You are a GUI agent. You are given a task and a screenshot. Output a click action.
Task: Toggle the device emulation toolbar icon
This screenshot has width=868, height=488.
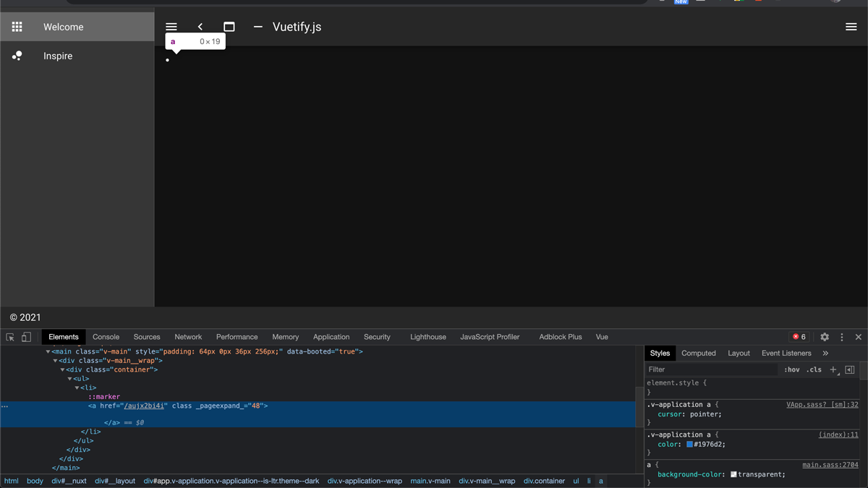coord(26,337)
